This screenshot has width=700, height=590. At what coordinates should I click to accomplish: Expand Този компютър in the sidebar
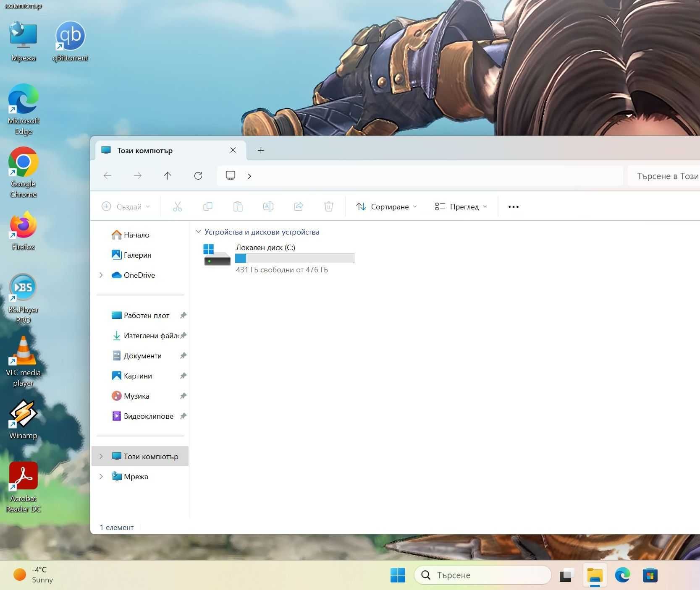pyautogui.click(x=101, y=456)
